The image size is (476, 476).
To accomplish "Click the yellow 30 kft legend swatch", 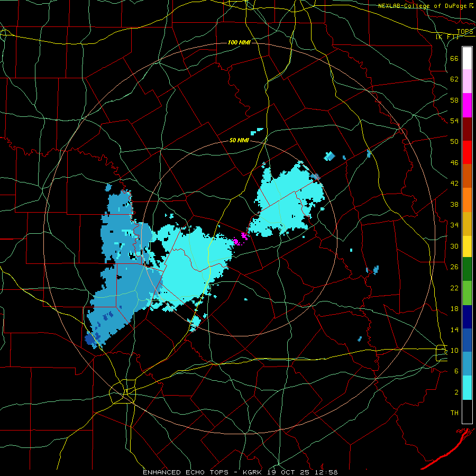I will 467,246.
